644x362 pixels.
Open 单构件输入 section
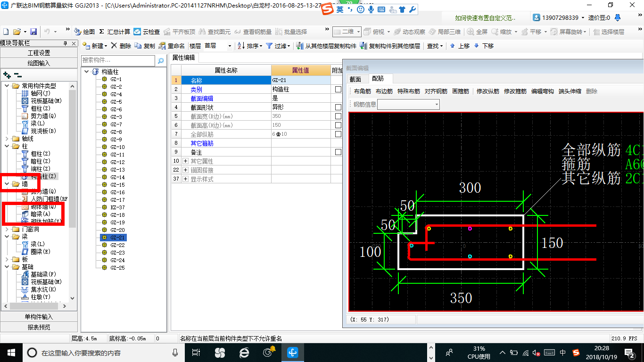coord(39,317)
